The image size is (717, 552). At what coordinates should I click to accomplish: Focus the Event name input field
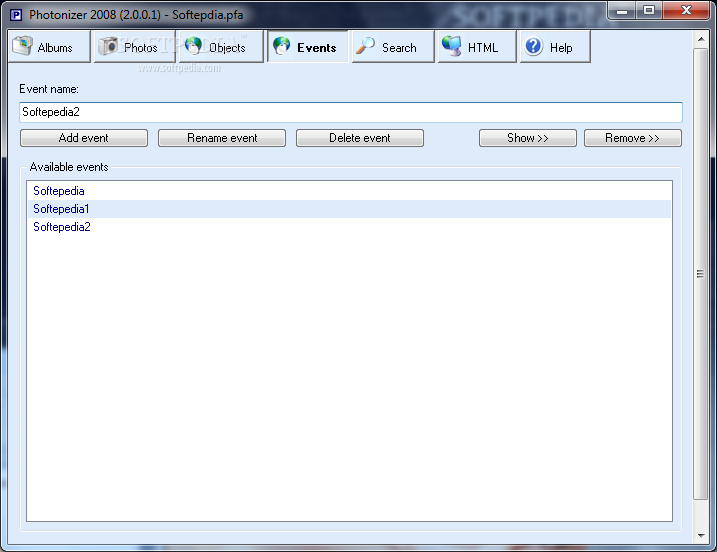tap(351, 112)
